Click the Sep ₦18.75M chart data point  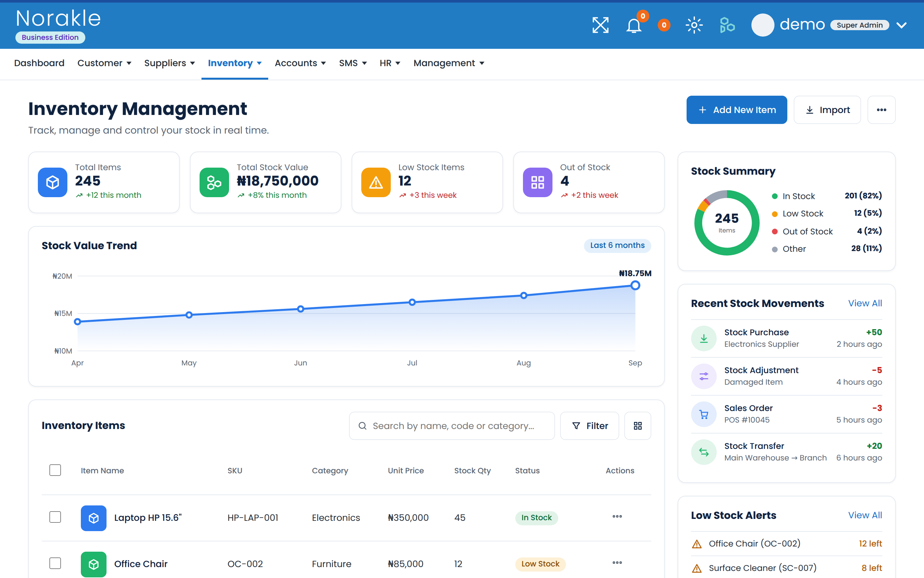click(635, 285)
